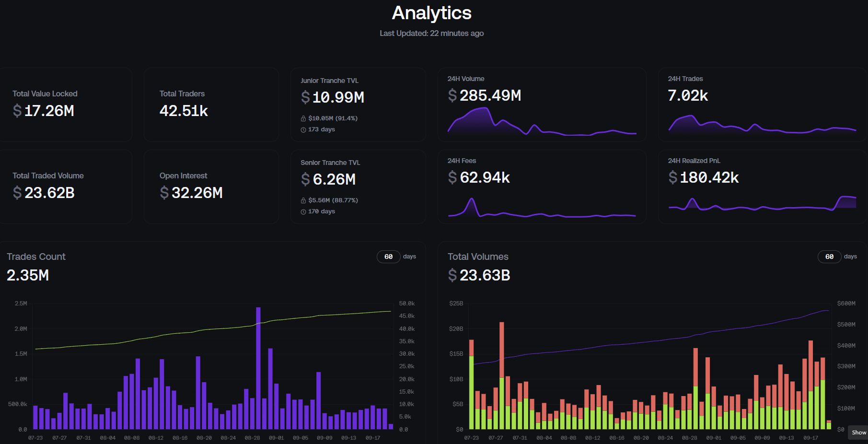Image resolution: width=868 pixels, height=444 pixels.
Task: Open the Total Value Locked card
Action: click(x=65, y=105)
